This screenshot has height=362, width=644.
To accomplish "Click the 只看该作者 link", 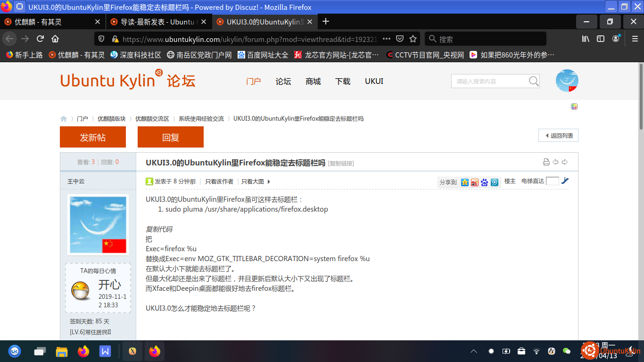I will (x=219, y=181).
